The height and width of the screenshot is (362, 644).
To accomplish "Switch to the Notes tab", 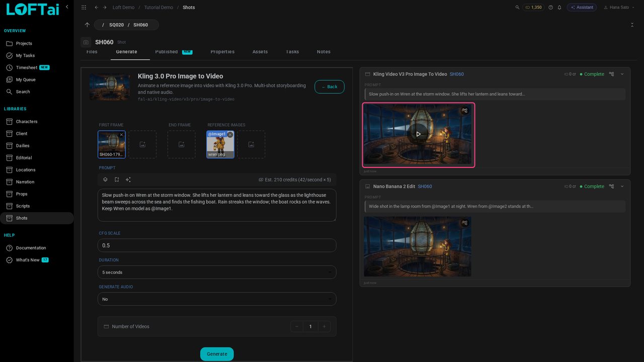I will [x=324, y=52].
